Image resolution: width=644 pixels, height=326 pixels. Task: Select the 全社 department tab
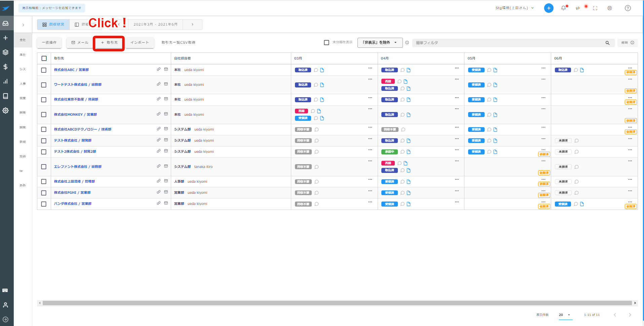(23, 40)
